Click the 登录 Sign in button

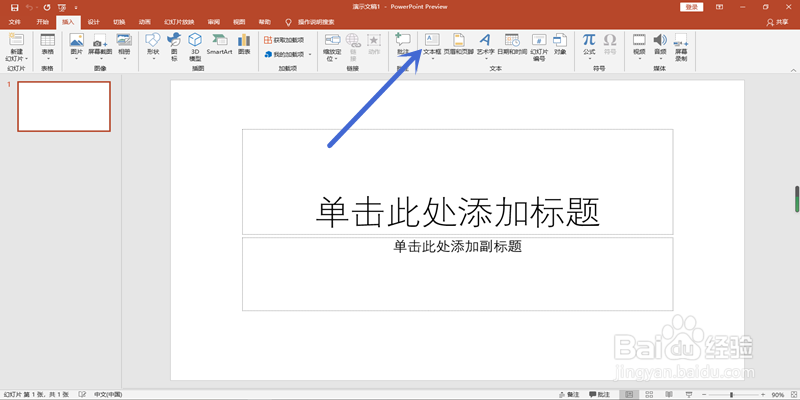point(691,7)
